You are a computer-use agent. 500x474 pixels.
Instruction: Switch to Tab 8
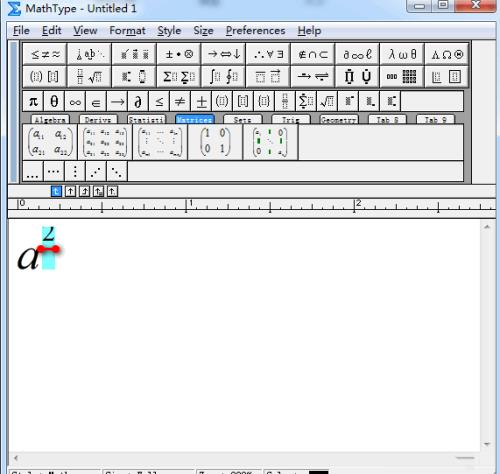point(387,119)
